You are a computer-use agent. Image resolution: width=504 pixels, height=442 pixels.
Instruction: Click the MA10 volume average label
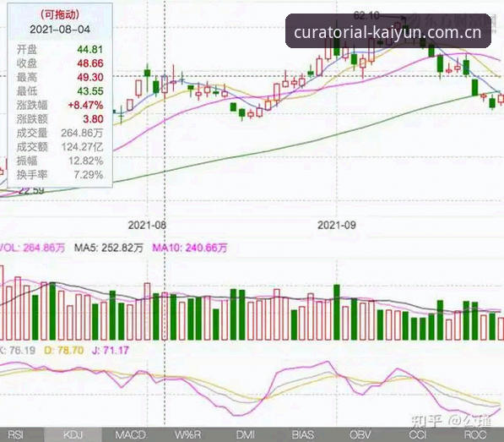[x=190, y=248]
